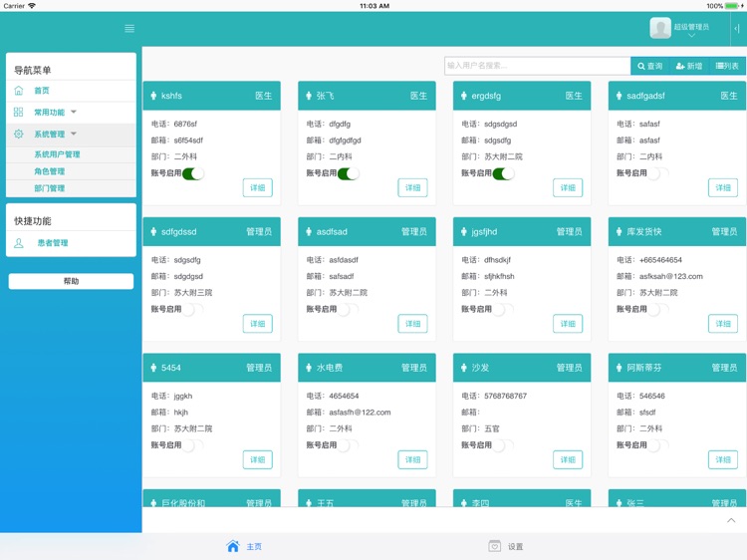Open the 超级管理员 dropdown chevron
The height and width of the screenshot is (560, 747).
coord(691,36)
